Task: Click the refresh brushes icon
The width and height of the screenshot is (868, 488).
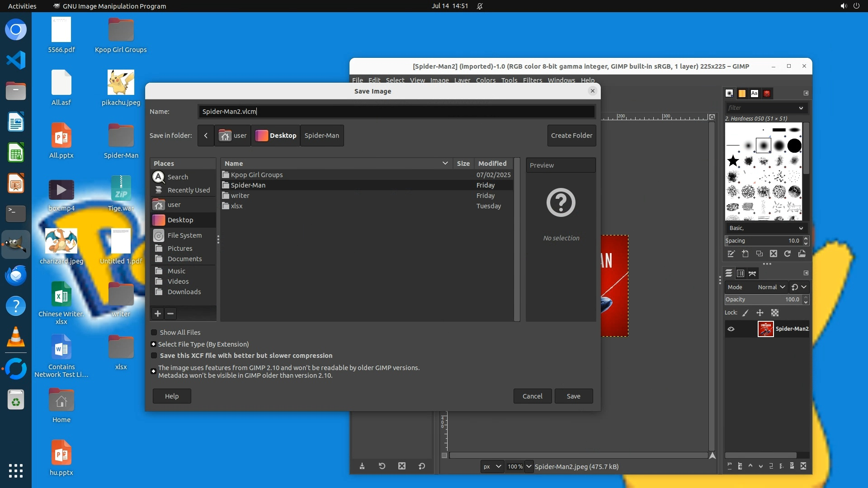Action: click(x=788, y=254)
